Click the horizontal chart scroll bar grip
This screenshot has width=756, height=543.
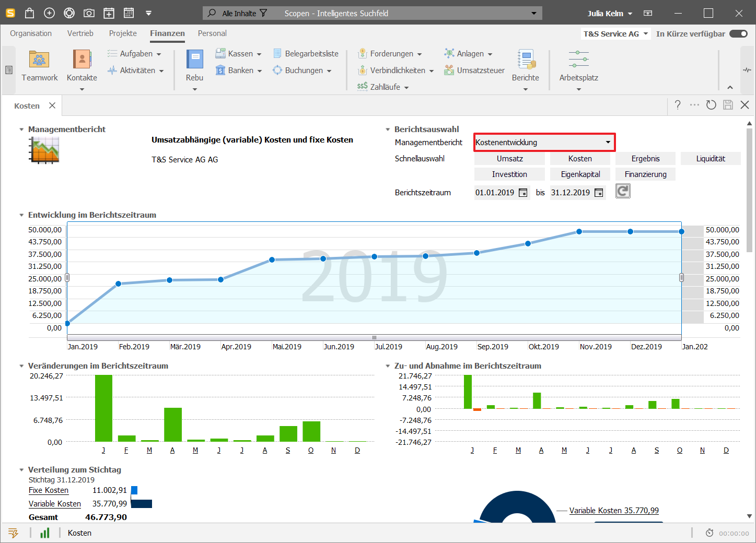[x=374, y=337]
